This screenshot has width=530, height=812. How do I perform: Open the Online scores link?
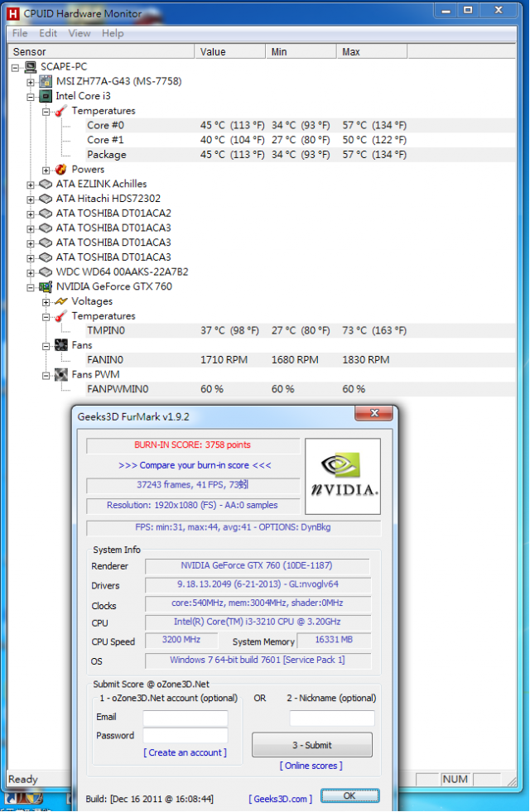tap(311, 766)
